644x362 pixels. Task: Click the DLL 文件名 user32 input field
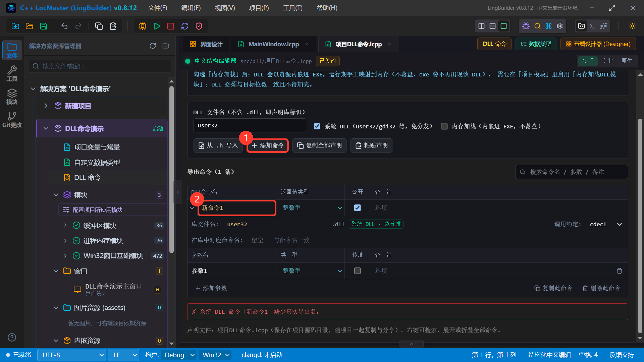pyautogui.click(x=250, y=125)
